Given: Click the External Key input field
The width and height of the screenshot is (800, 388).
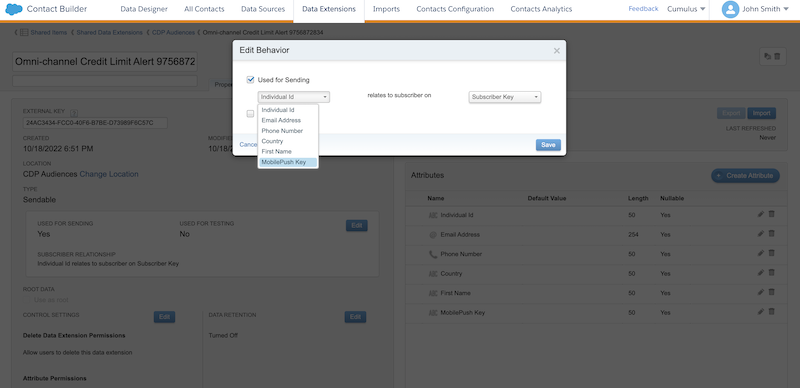Looking at the screenshot, I should coord(95,123).
